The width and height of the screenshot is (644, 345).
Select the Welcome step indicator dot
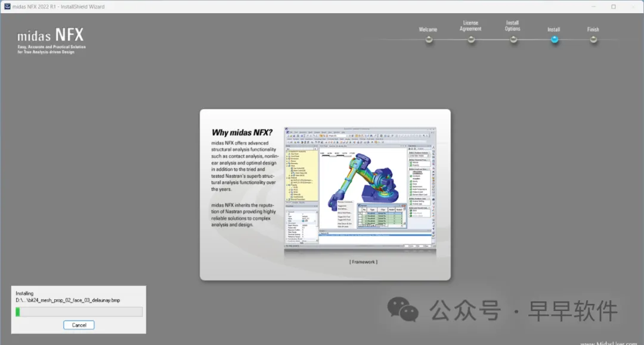[429, 40]
